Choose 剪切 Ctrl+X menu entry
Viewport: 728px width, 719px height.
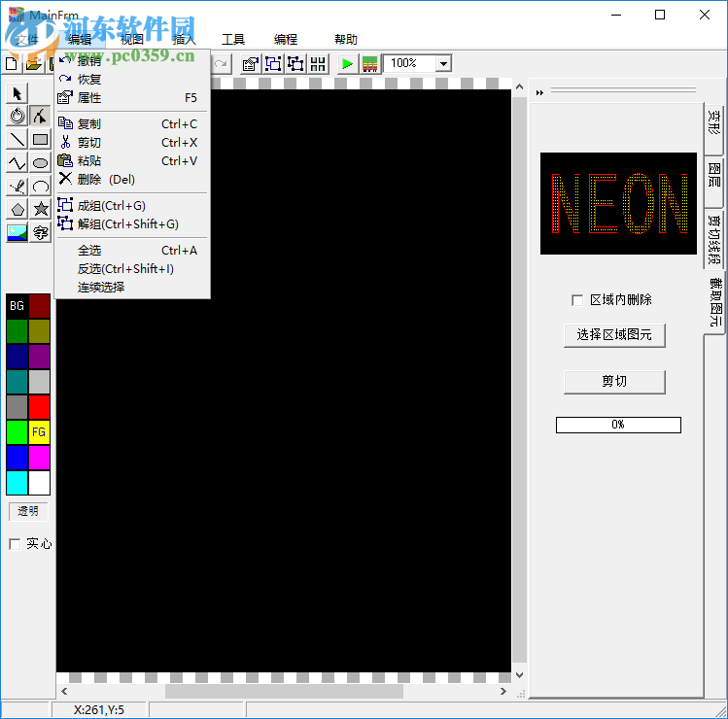coord(132,143)
